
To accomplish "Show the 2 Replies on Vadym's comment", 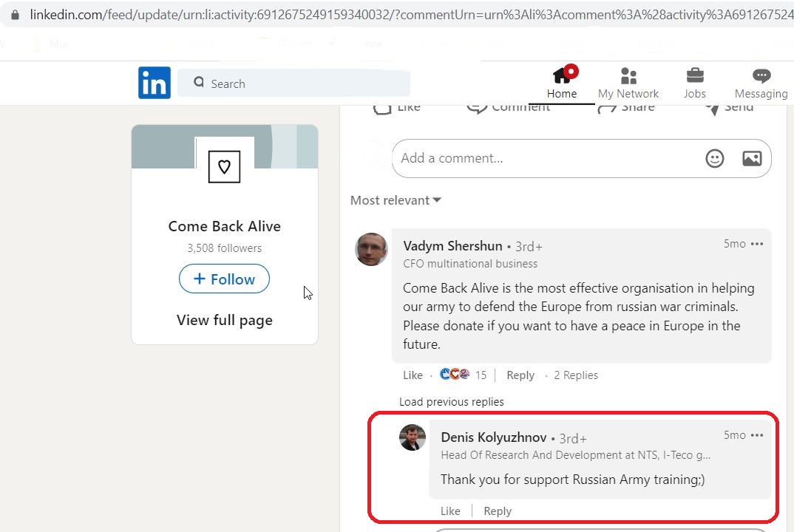I will (x=576, y=375).
